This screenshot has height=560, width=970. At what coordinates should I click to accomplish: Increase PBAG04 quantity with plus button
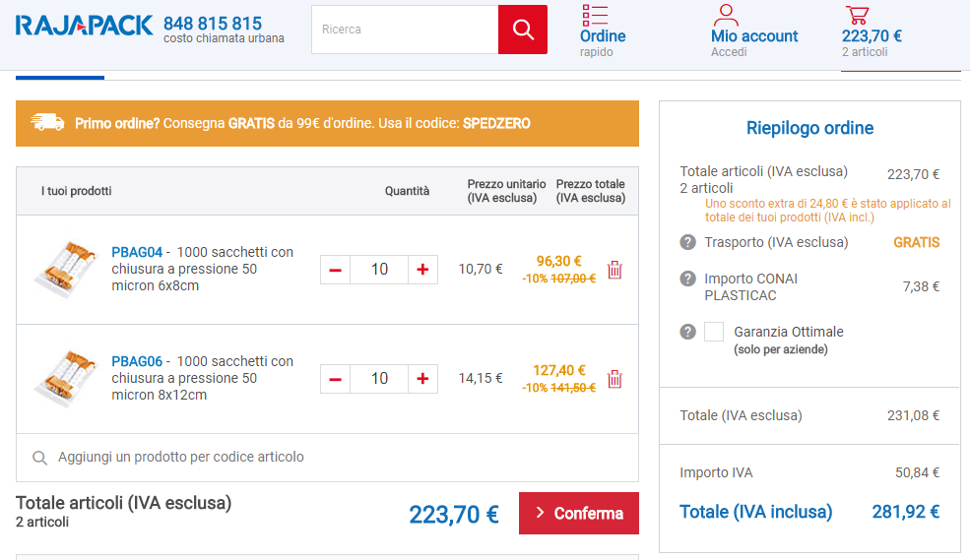[x=422, y=270]
